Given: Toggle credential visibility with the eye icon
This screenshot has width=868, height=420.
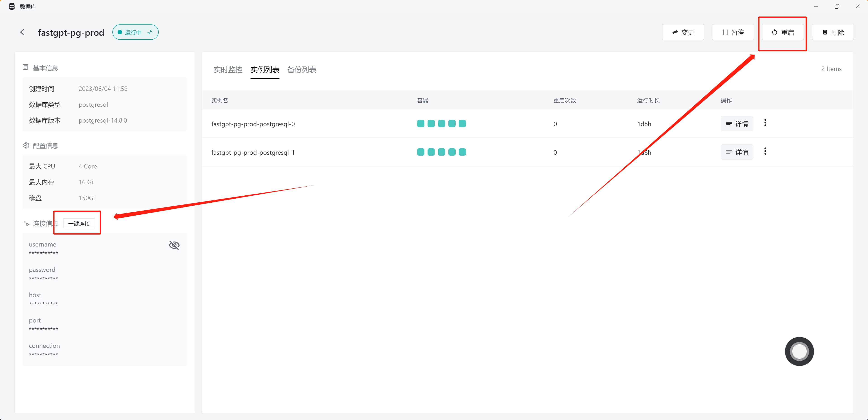Looking at the screenshot, I should [174, 245].
